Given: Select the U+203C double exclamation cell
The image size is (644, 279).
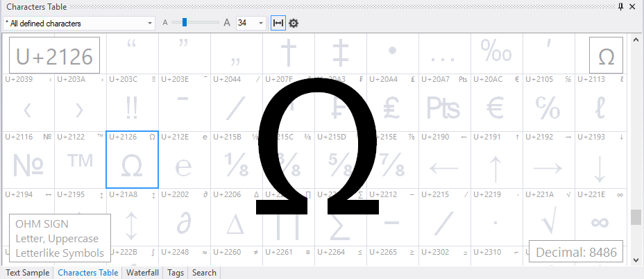Looking at the screenshot, I should click(133, 102).
